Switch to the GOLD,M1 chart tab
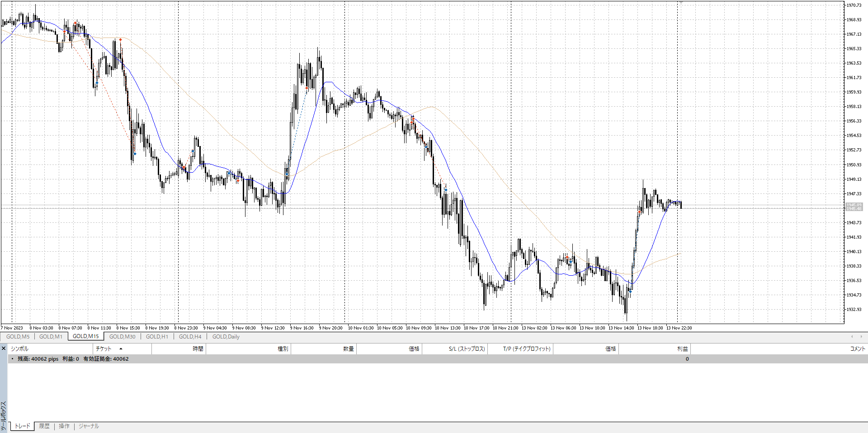The height and width of the screenshot is (433, 868). pyautogui.click(x=51, y=337)
